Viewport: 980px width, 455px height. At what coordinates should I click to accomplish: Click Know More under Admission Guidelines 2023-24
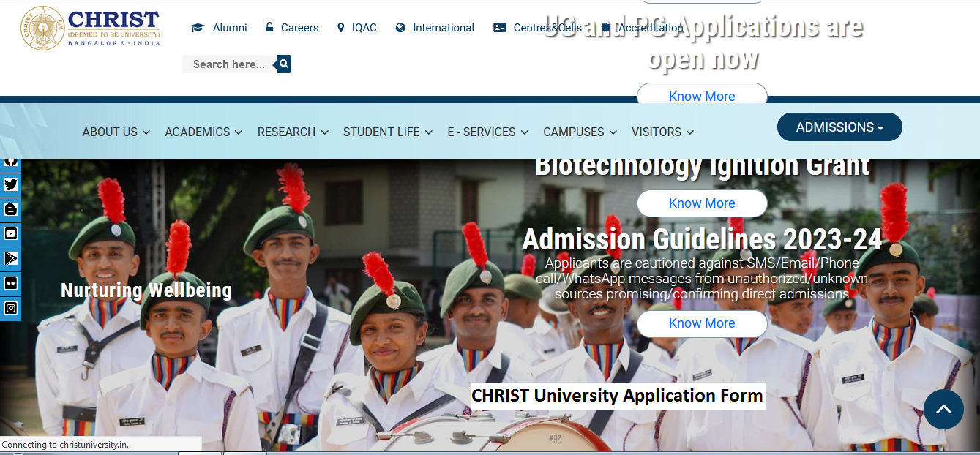pyautogui.click(x=702, y=323)
